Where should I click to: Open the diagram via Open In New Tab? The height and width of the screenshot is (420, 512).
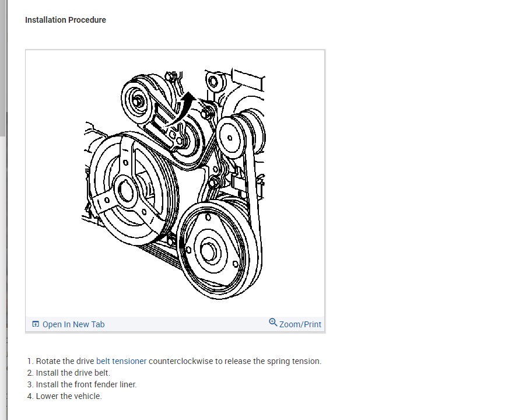(x=73, y=324)
